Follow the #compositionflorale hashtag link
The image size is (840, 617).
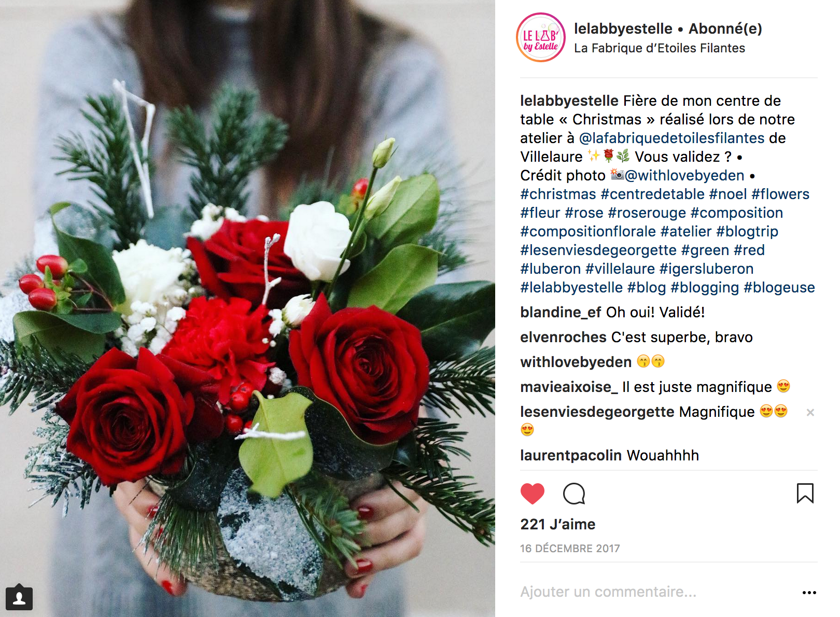tap(588, 231)
